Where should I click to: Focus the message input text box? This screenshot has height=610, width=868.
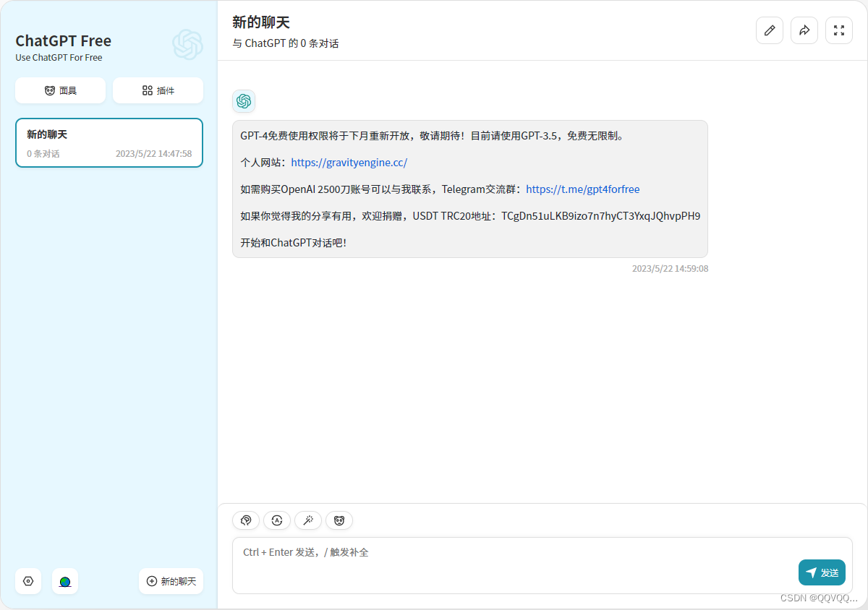pos(542,565)
